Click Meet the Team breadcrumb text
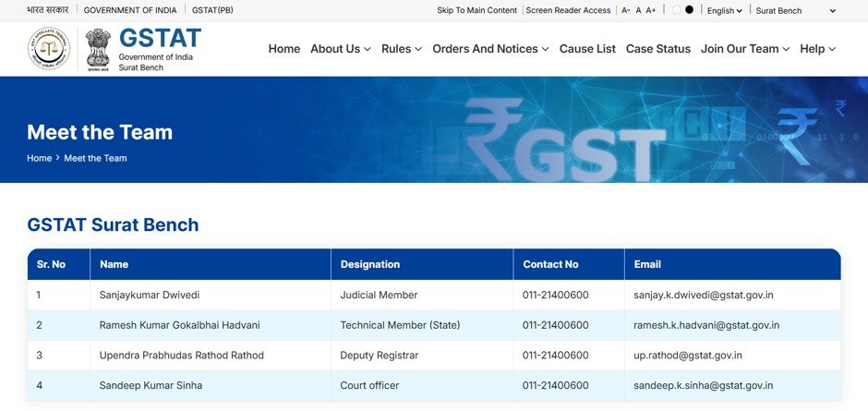 coord(95,159)
